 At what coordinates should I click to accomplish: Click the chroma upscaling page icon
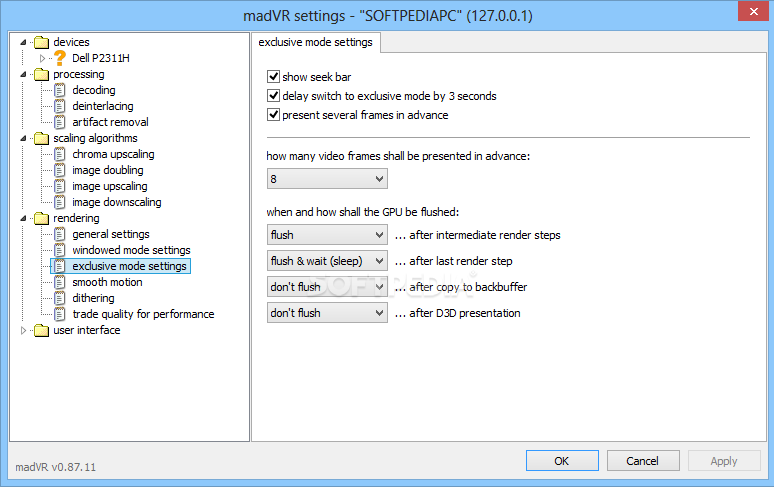59,154
